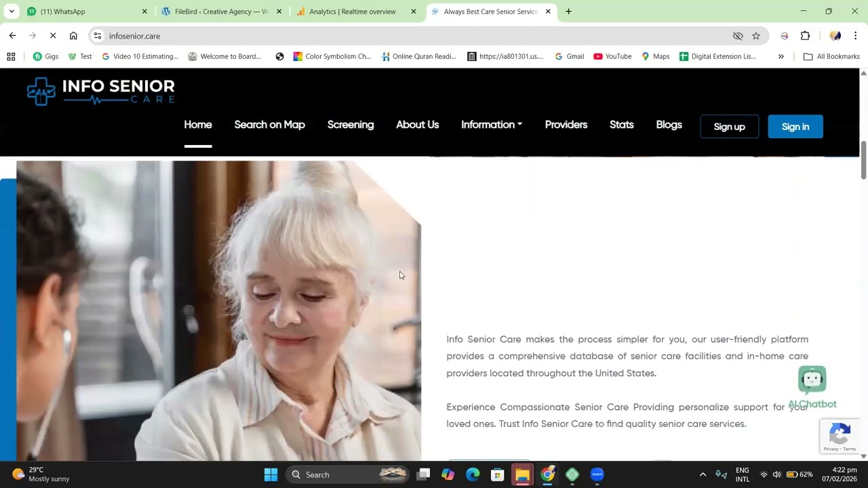Go to the Home nav item

point(198,125)
